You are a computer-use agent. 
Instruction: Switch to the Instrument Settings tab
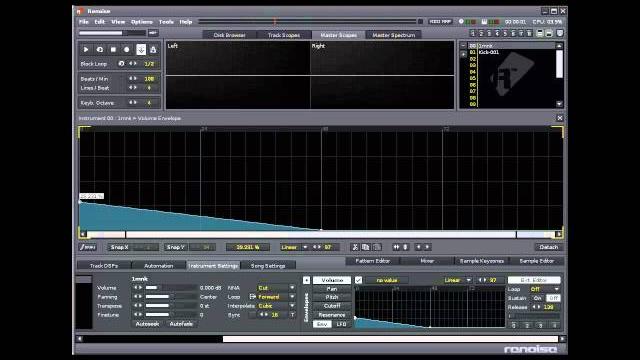(213, 266)
